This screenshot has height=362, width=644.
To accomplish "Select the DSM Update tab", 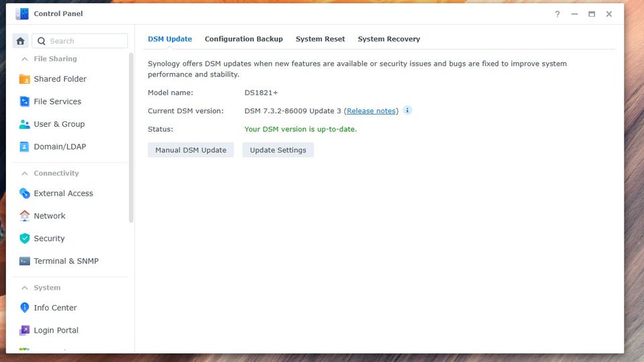I will [170, 39].
